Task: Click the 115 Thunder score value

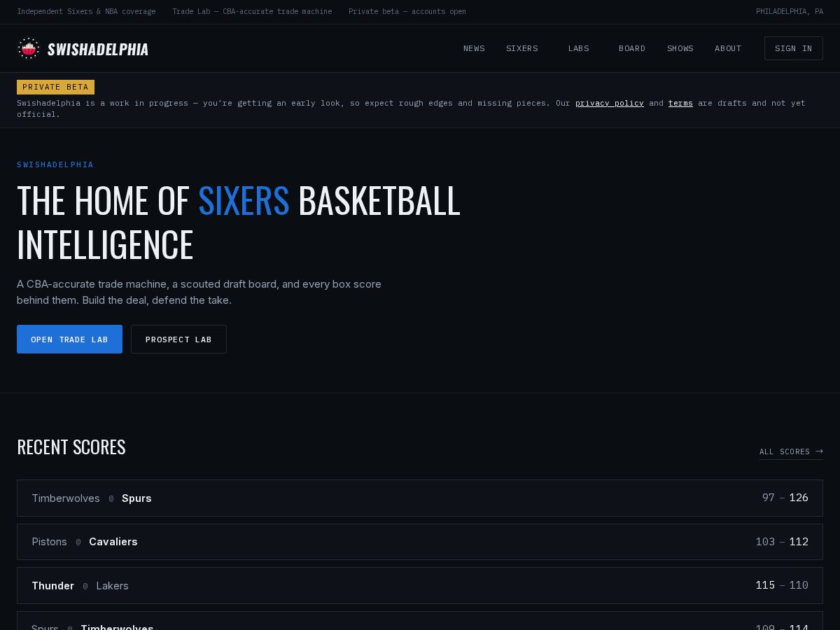Action: click(x=765, y=585)
